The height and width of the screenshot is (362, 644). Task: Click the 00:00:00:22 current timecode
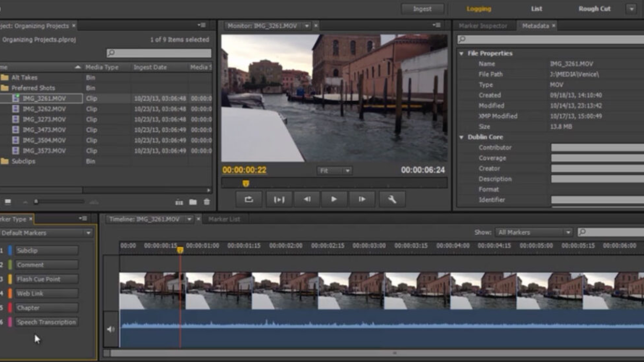click(245, 170)
